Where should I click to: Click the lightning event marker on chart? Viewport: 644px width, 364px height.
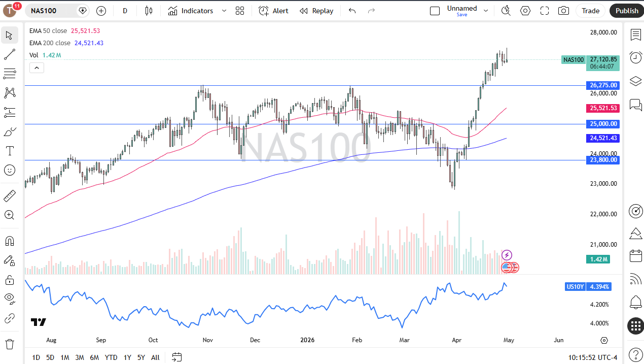coord(507,255)
